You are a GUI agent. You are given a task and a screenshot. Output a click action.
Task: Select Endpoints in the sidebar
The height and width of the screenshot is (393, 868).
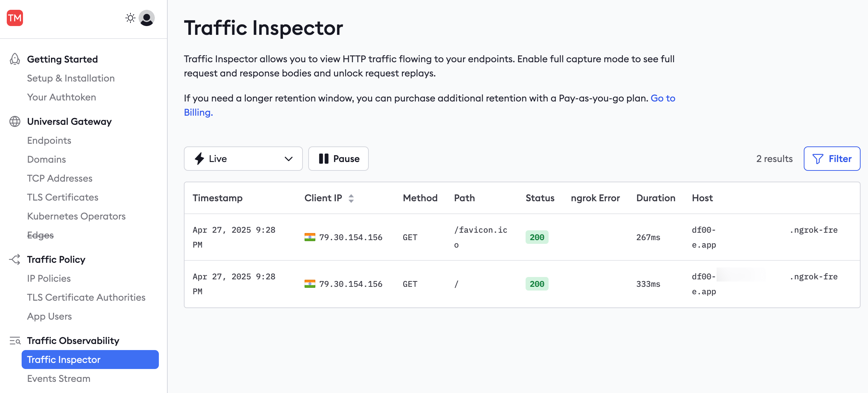point(49,140)
